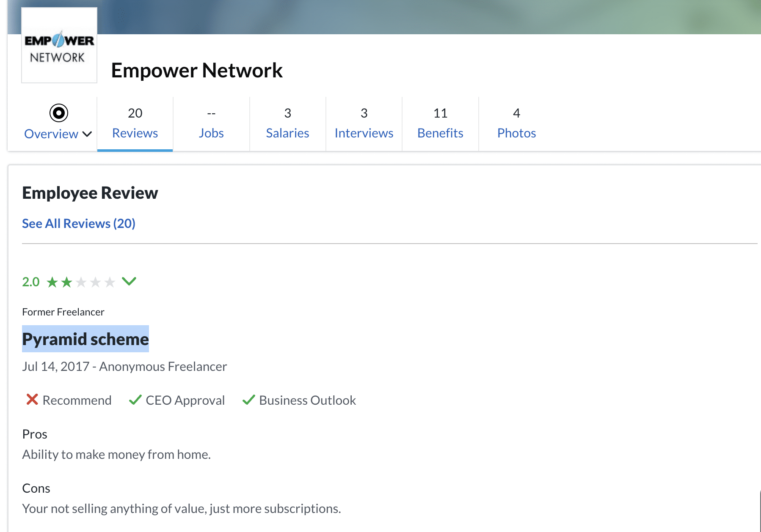Open the Pyramid scheme review title
Viewport: 761px width, 532px height.
click(85, 339)
